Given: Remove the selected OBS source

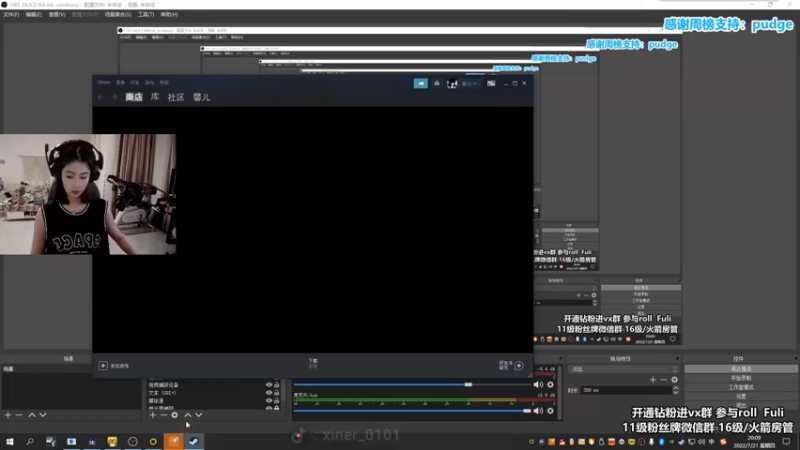Looking at the screenshot, I should 163,415.
